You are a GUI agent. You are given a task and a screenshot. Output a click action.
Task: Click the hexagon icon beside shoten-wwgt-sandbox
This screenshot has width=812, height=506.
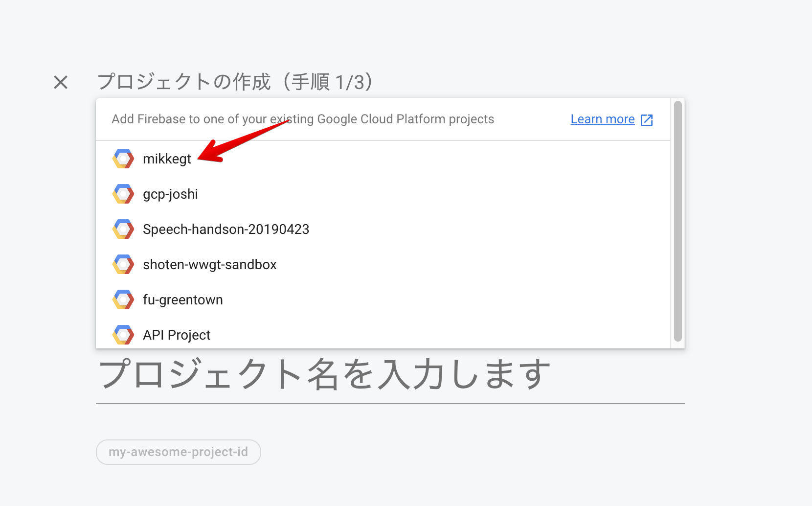click(x=123, y=264)
